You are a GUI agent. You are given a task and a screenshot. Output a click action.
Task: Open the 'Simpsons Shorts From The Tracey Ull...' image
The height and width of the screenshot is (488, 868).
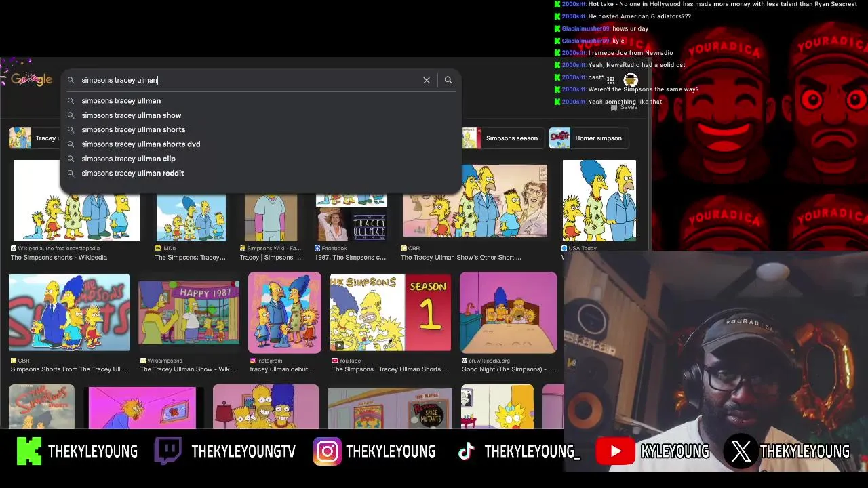(69, 312)
